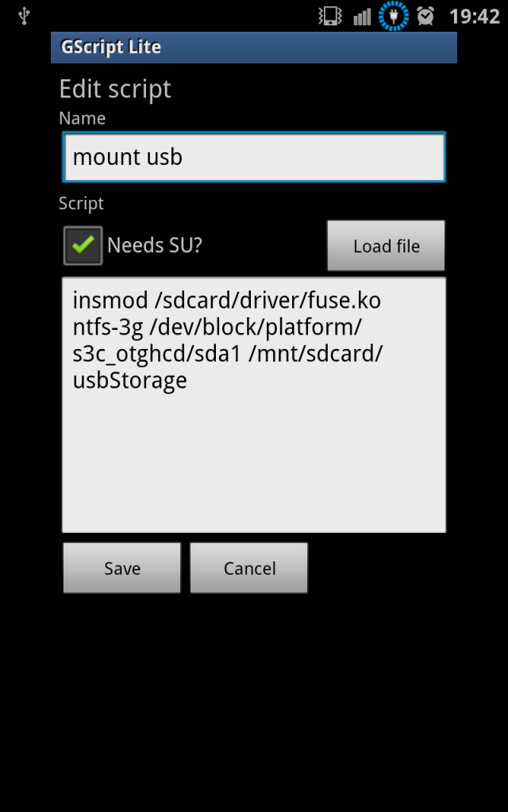Image resolution: width=508 pixels, height=812 pixels.
Task: Place cursor in the script text area
Action: tap(254, 404)
